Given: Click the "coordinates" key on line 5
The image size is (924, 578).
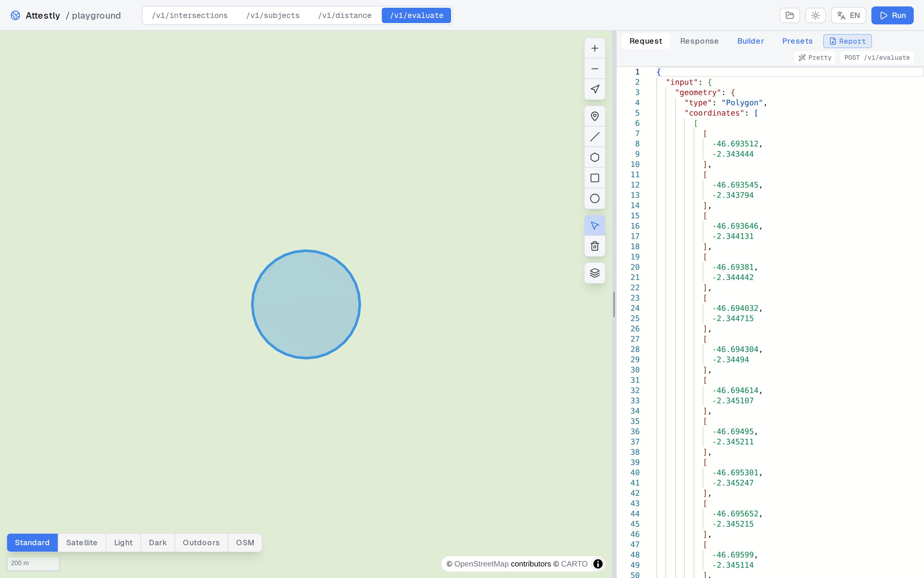Looking at the screenshot, I should click(x=714, y=113).
